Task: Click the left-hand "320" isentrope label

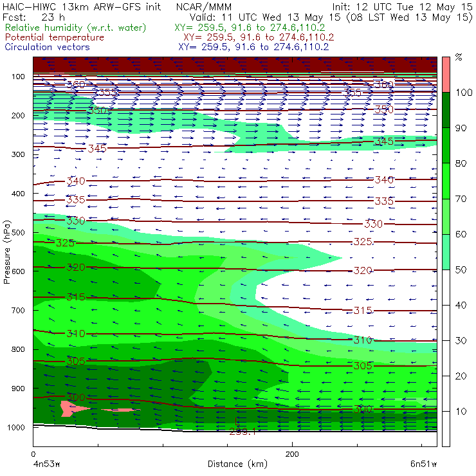Action: tap(76, 267)
